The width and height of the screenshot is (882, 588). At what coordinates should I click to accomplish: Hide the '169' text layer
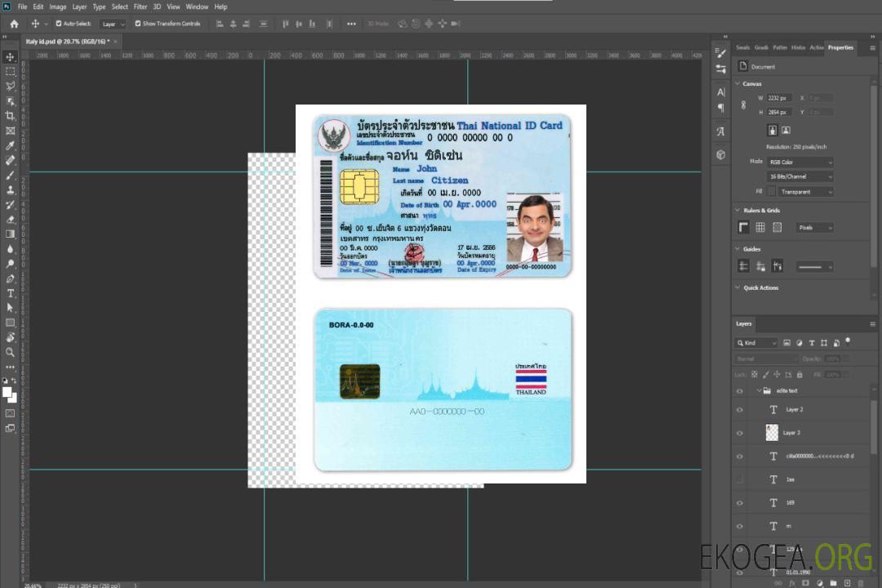pos(740,503)
